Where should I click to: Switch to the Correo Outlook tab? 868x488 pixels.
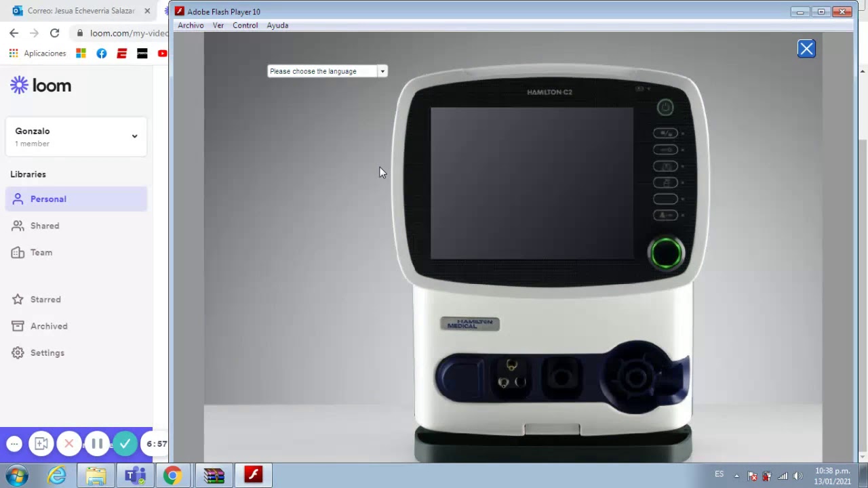pos(80,11)
